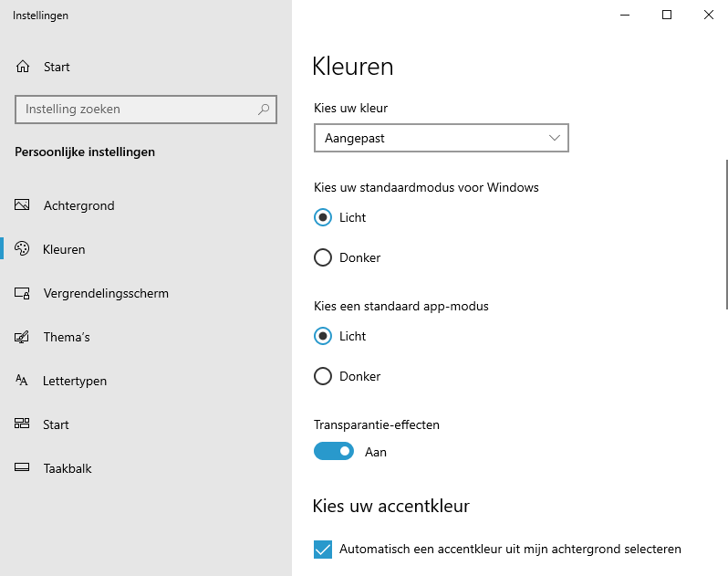Viewport: 728px width, 576px height.
Task: Select Licht for standaard app-modus
Action: click(323, 336)
